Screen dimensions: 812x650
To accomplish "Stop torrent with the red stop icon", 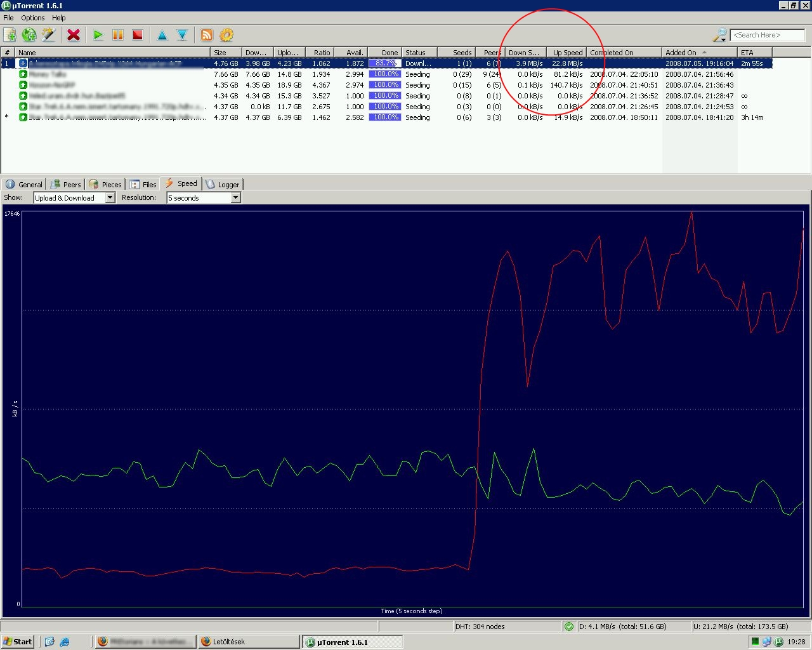I will click(138, 35).
